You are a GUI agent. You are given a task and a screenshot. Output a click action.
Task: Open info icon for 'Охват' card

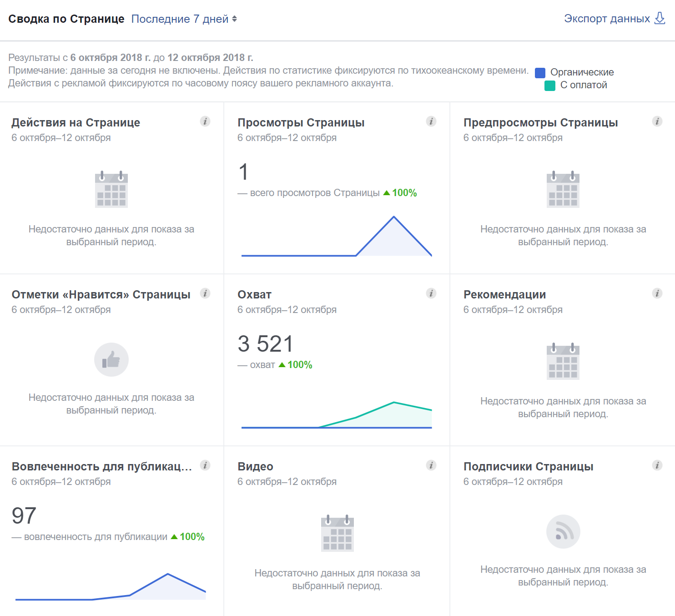coord(431,293)
